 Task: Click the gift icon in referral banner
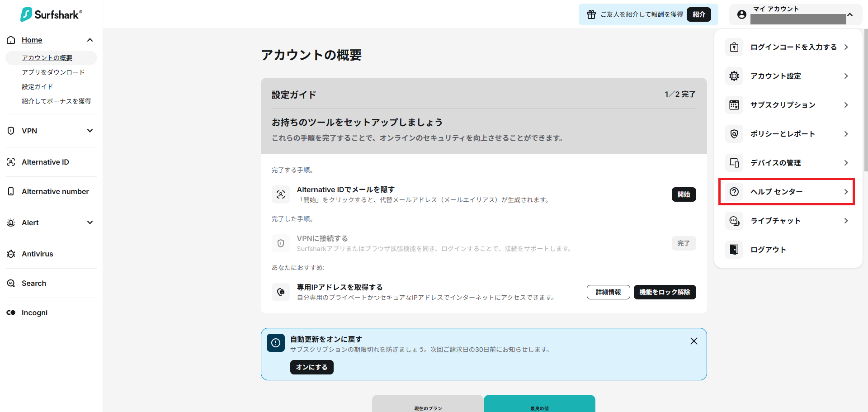591,14
